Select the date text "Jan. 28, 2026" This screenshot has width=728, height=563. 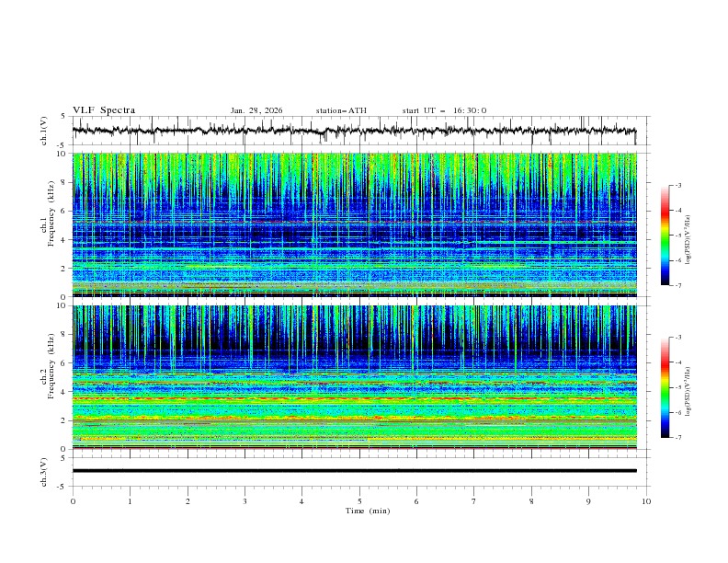click(x=256, y=110)
